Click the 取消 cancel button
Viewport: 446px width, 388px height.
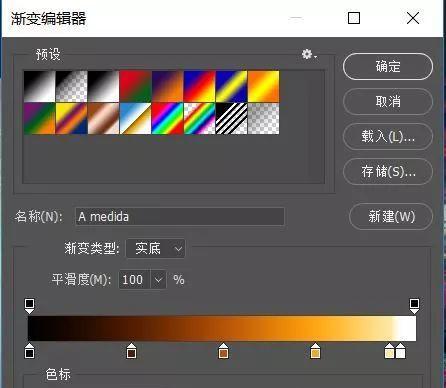(388, 101)
